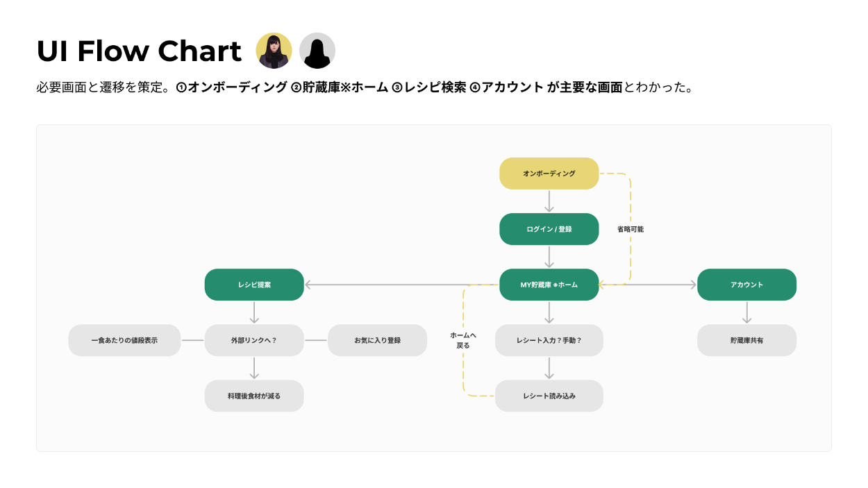Select the yellow オンボーディング node

coord(549,174)
